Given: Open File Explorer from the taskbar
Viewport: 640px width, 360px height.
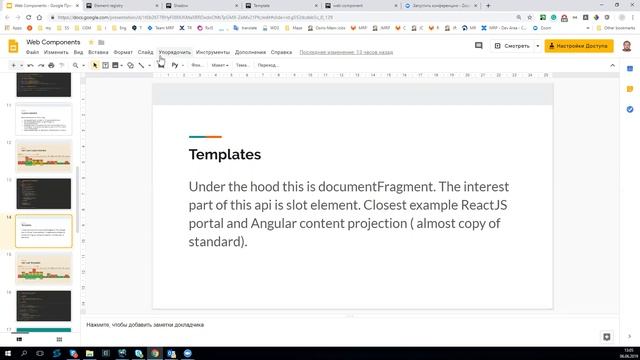Looking at the screenshot, I should (89, 353).
